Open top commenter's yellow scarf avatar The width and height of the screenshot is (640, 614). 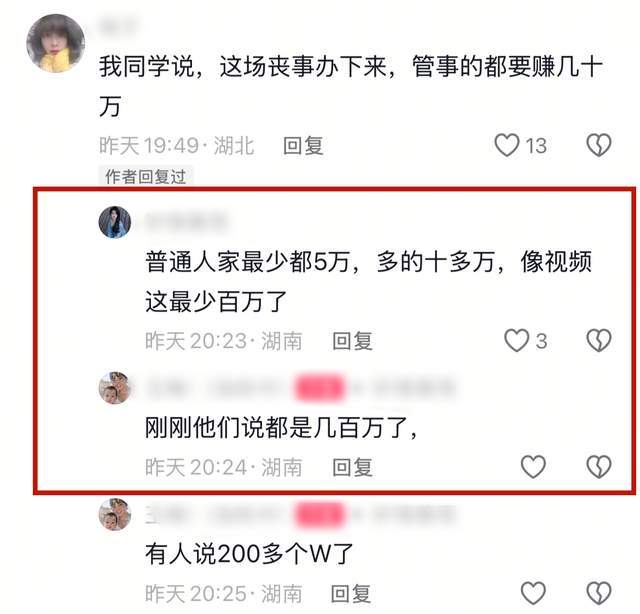[x=56, y=43]
